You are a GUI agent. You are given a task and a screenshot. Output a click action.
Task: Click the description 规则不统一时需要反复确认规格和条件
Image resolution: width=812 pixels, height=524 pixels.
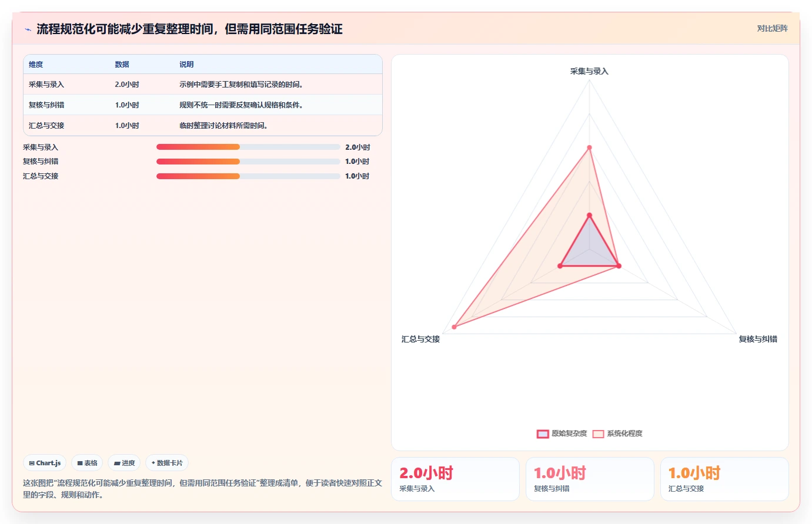coord(241,105)
